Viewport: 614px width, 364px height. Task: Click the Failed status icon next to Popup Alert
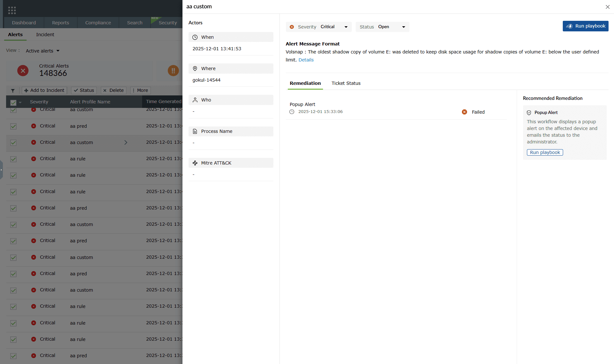click(x=465, y=112)
